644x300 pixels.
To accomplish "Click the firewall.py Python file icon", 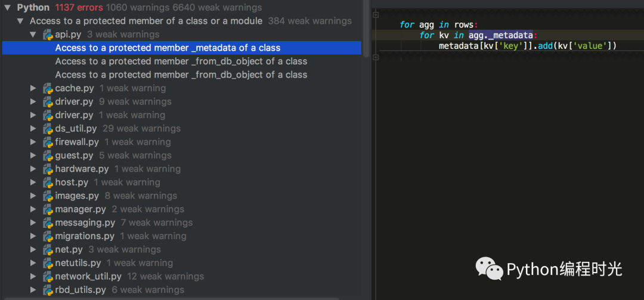I will 48,142.
